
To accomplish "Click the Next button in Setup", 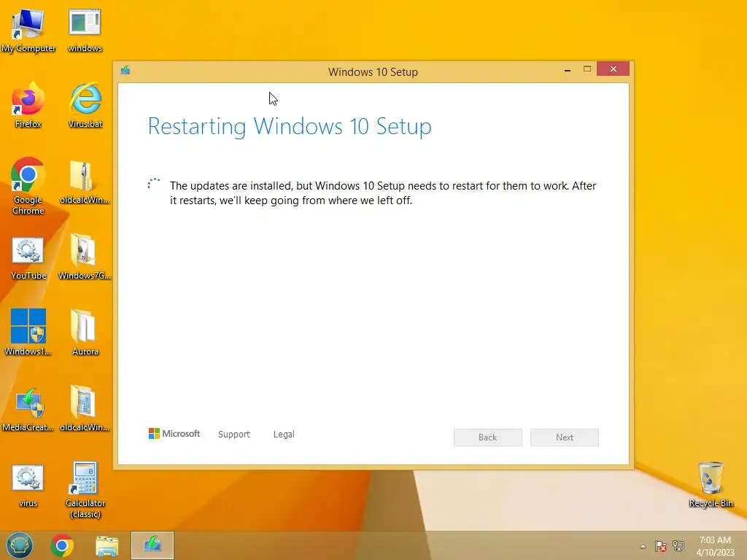I will (x=565, y=437).
